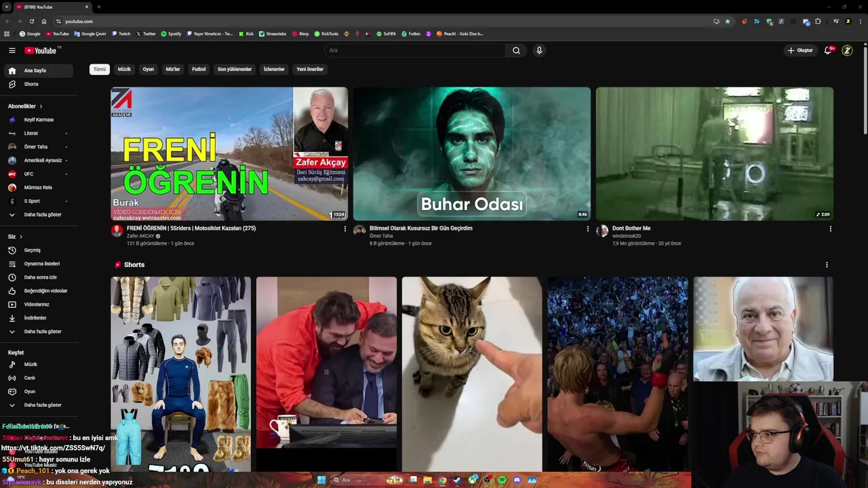Open the Literat subscription
Viewport: 868px width, 488px height.
coord(38,134)
